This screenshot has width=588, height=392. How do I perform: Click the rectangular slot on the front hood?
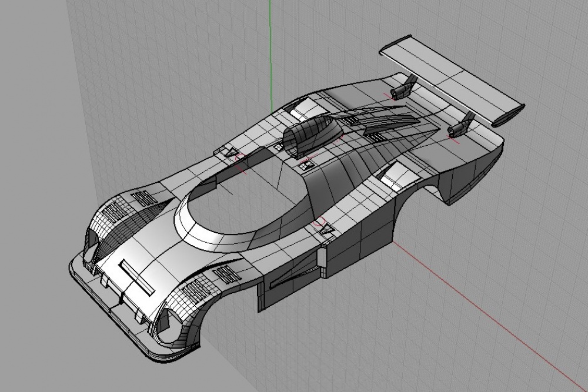(x=137, y=276)
